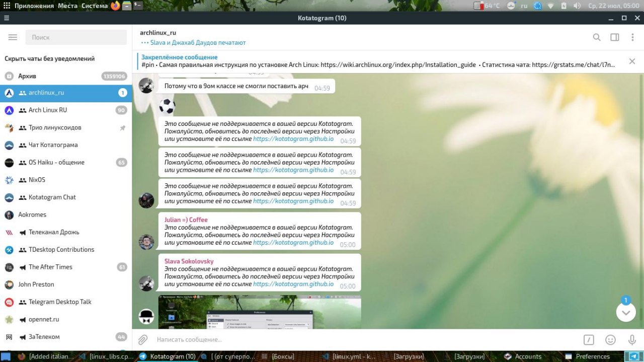Open the Telegram Desktop Talk chat
The height and width of the screenshot is (362, 644).
tap(66, 302)
